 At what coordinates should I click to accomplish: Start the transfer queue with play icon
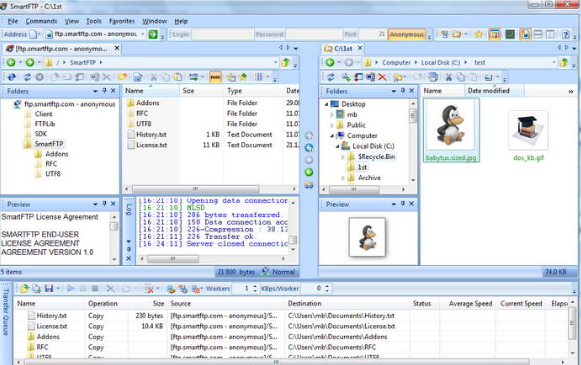(x=70, y=288)
